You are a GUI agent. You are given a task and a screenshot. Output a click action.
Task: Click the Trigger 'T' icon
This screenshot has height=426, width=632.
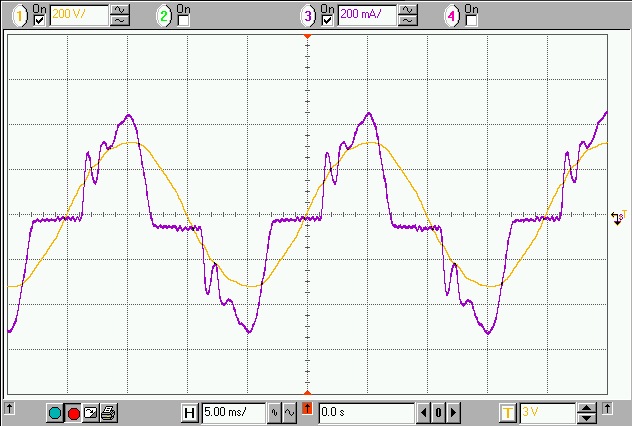(508, 412)
